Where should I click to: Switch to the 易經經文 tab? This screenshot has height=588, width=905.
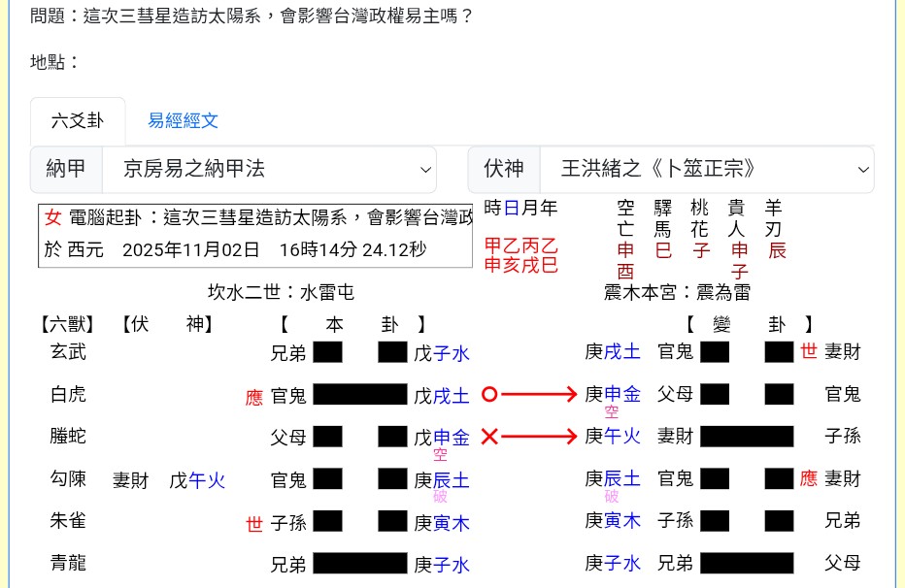[x=183, y=119]
